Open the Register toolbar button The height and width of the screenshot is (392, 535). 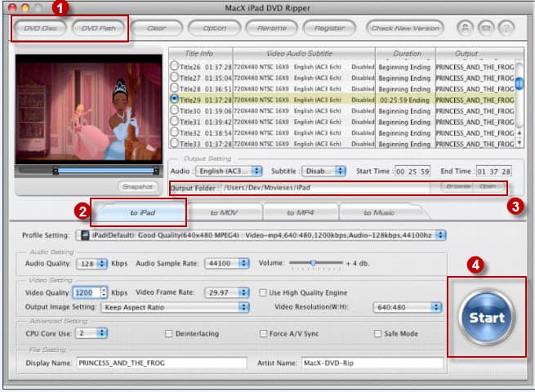pyautogui.click(x=330, y=28)
